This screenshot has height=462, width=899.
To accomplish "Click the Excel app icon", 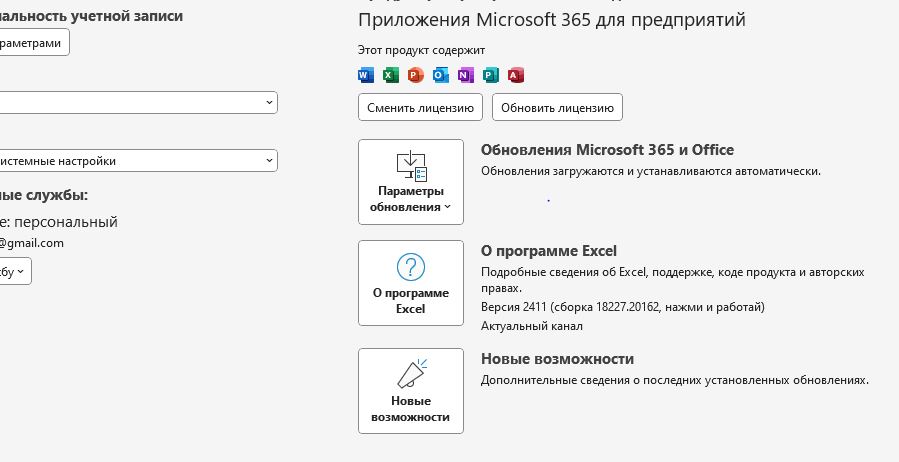I will point(390,75).
